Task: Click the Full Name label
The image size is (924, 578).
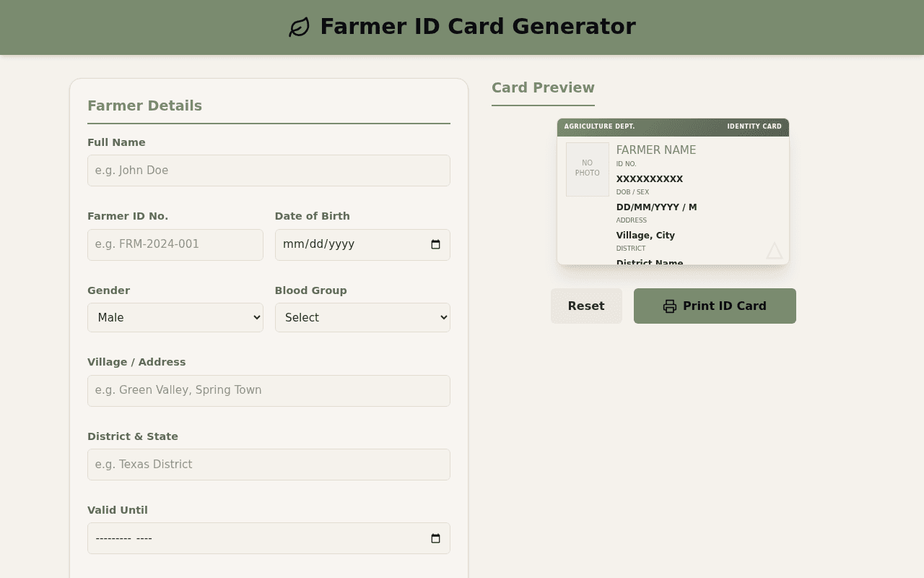Action: (x=116, y=142)
